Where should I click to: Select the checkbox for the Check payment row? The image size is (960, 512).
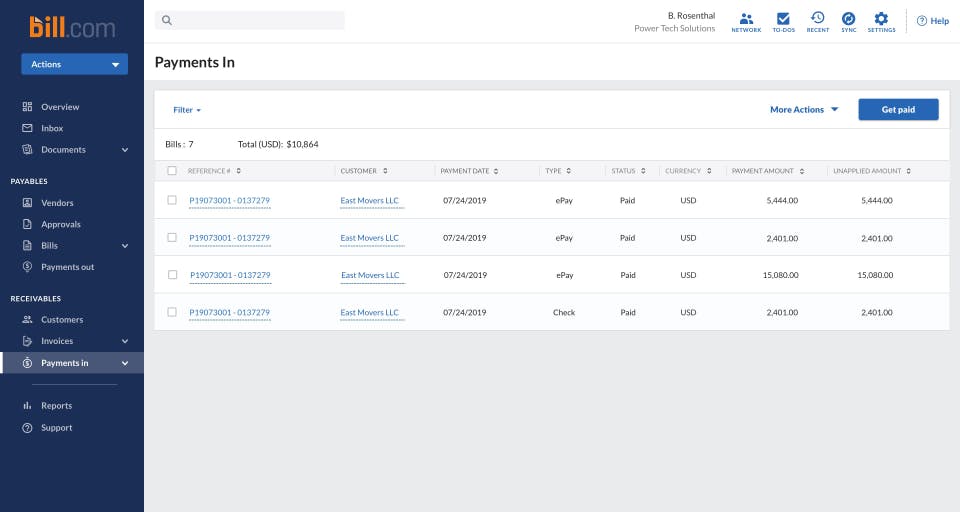[x=172, y=312]
